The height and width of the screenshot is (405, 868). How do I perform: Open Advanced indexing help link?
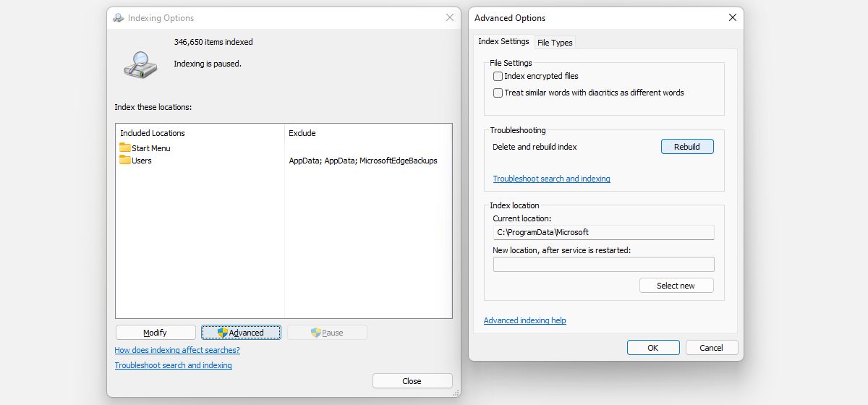click(524, 320)
